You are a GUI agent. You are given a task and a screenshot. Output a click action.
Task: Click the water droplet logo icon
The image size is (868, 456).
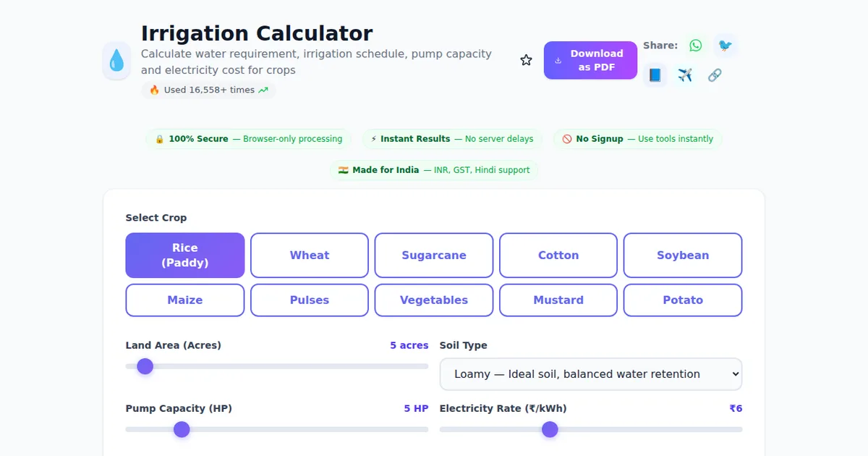tap(116, 61)
